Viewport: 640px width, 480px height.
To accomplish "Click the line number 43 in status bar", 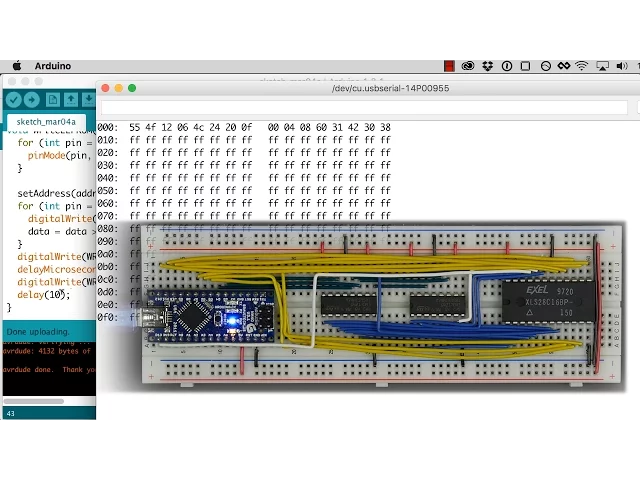I will [x=11, y=413].
